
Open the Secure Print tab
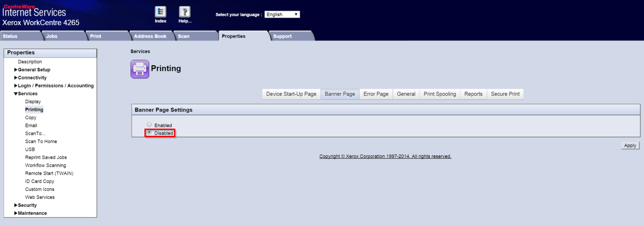pos(505,94)
